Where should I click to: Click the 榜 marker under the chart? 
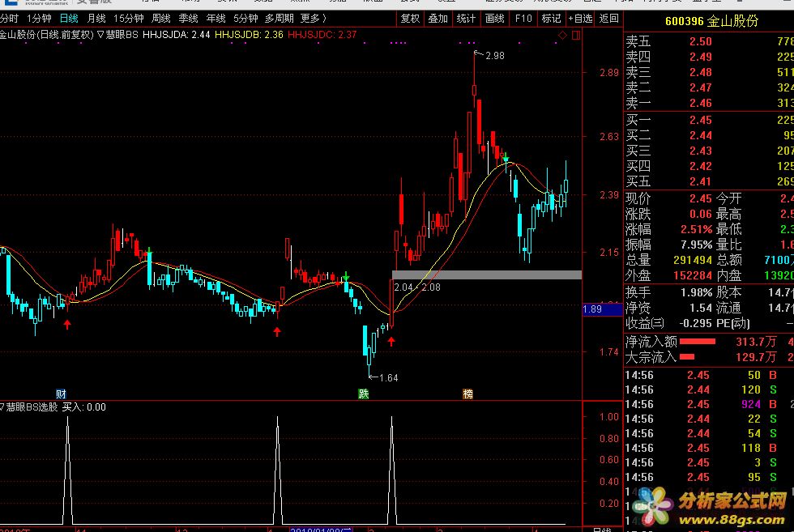(x=468, y=394)
